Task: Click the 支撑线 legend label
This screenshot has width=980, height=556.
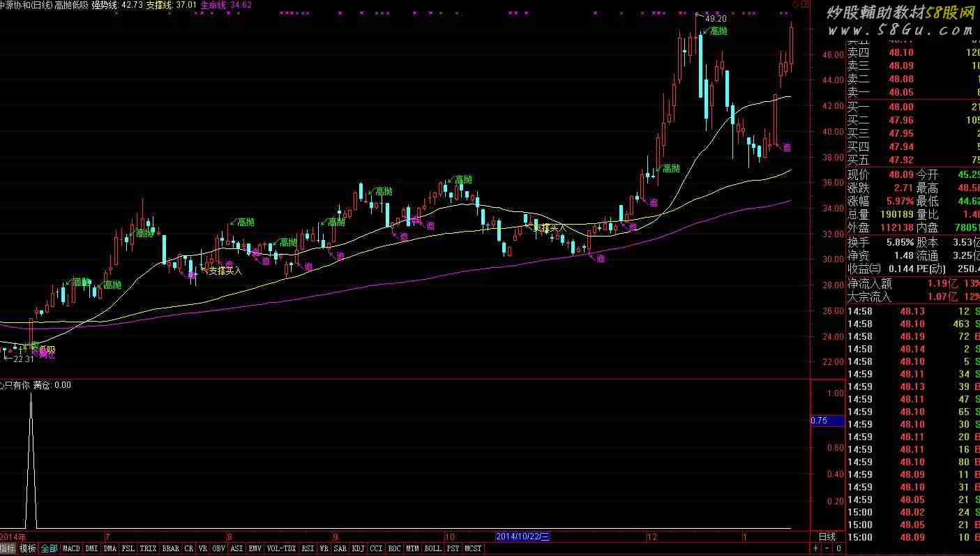Action: tap(159, 5)
